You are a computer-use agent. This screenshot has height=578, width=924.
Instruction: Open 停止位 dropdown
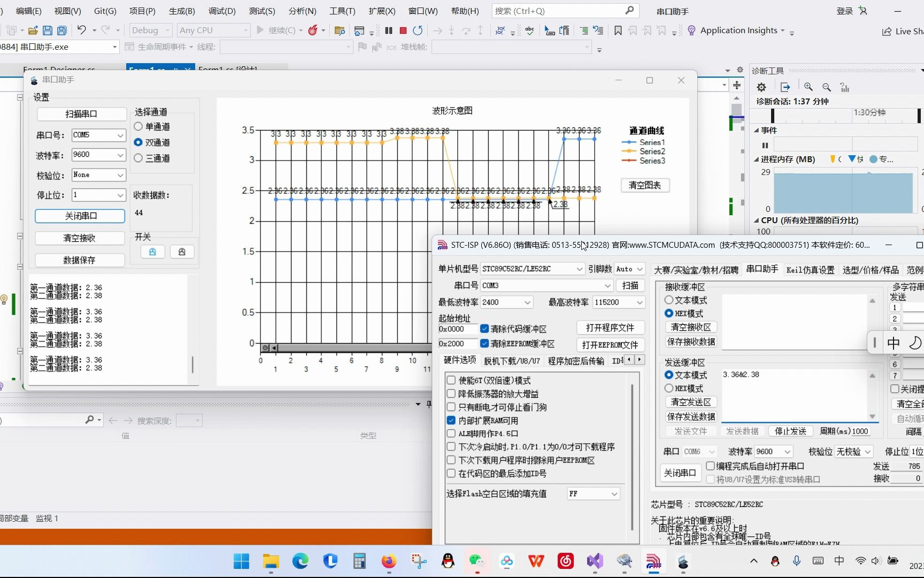click(x=120, y=195)
